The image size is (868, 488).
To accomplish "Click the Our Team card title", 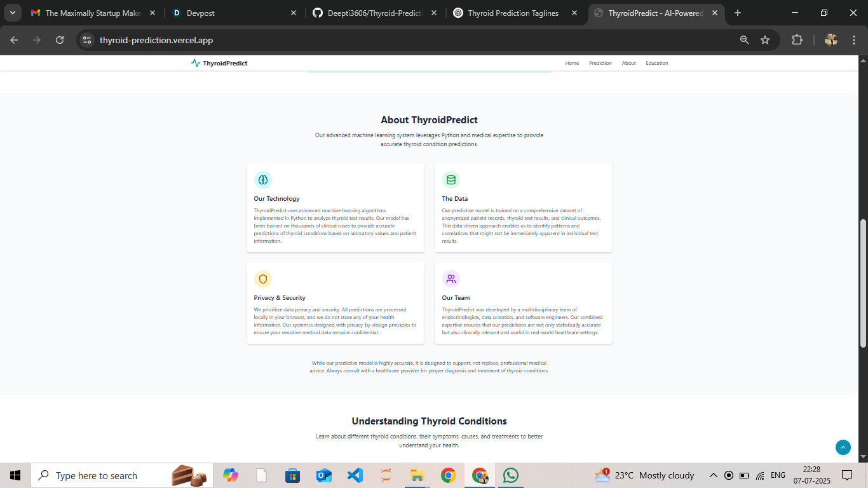I will click(x=456, y=298).
